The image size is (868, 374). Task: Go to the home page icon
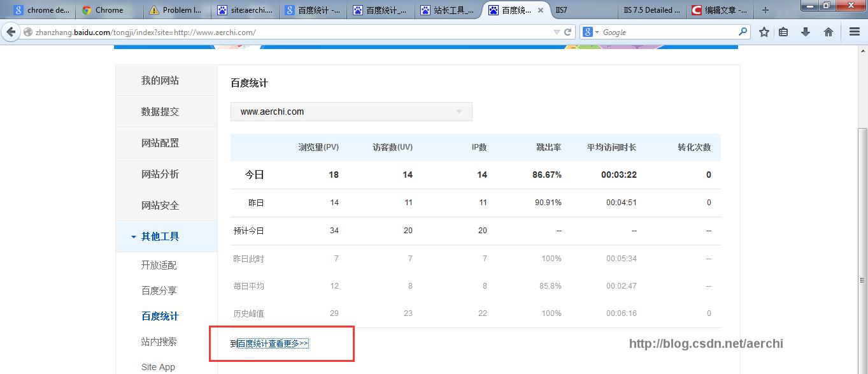(829, 32)
